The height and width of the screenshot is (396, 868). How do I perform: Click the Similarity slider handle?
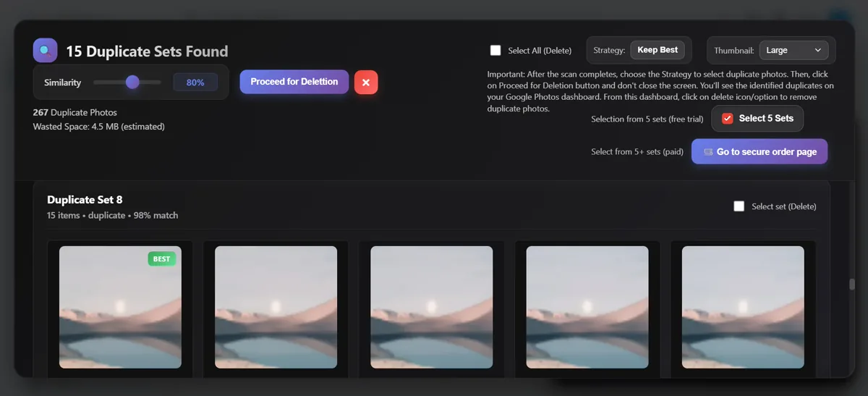(x=132, y=82)
